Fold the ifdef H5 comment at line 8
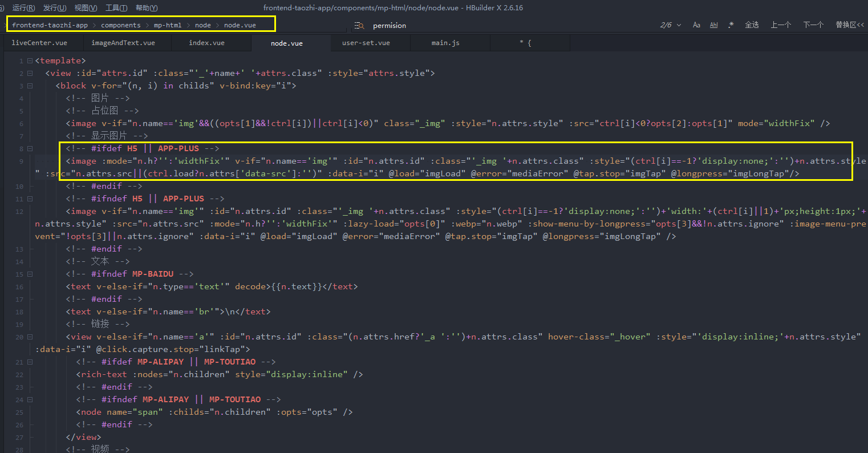The image size is (868, 453). click(x=30, y=148)
